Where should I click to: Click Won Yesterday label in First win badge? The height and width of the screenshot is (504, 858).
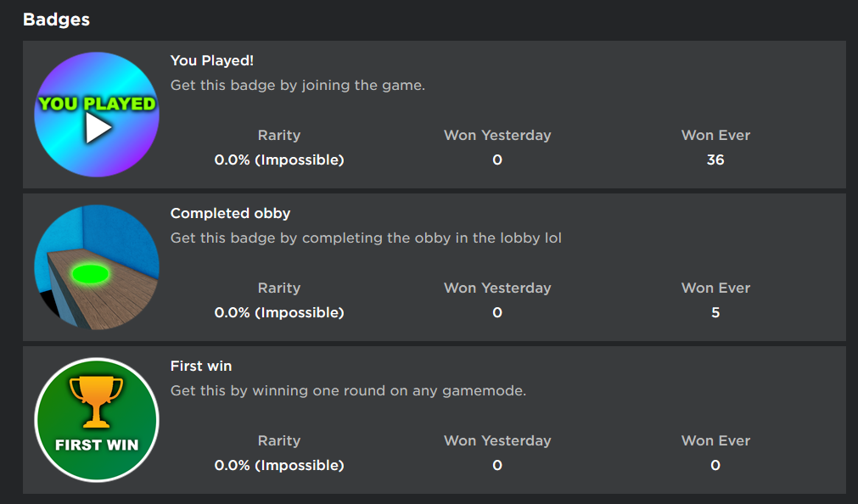click(x=497, y=440)
